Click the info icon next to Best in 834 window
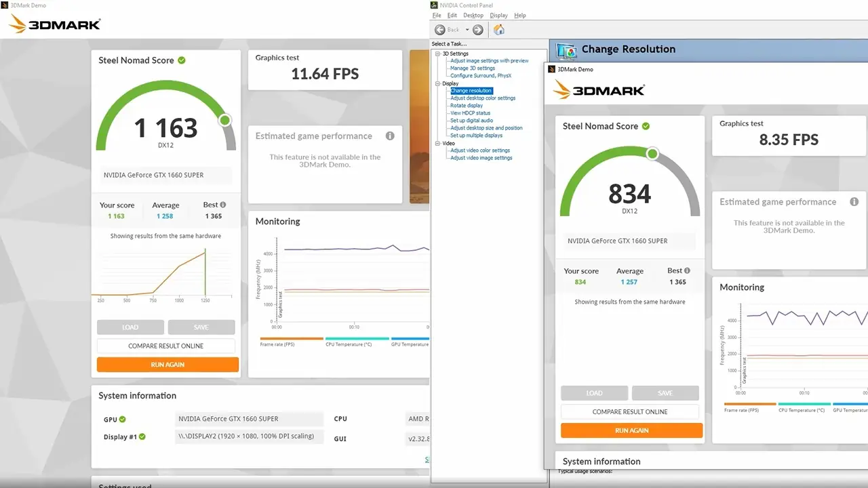 click(x=687, y=270)
